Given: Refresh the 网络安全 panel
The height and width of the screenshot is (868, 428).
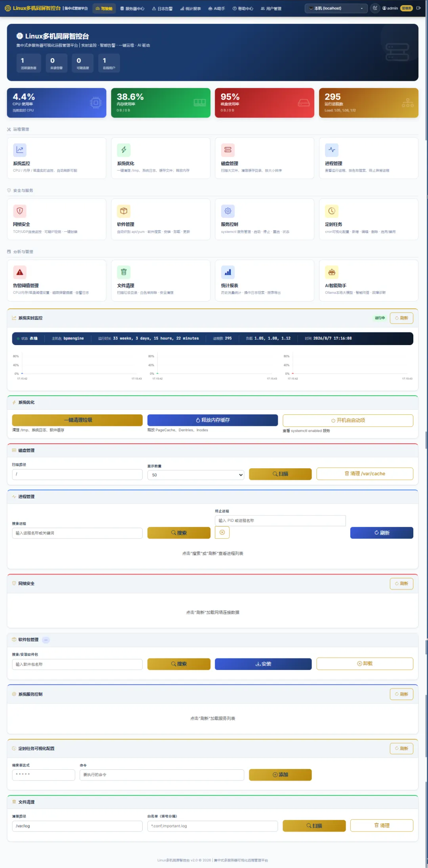Looking at the screenshot, I should click(x=401, y=583).
